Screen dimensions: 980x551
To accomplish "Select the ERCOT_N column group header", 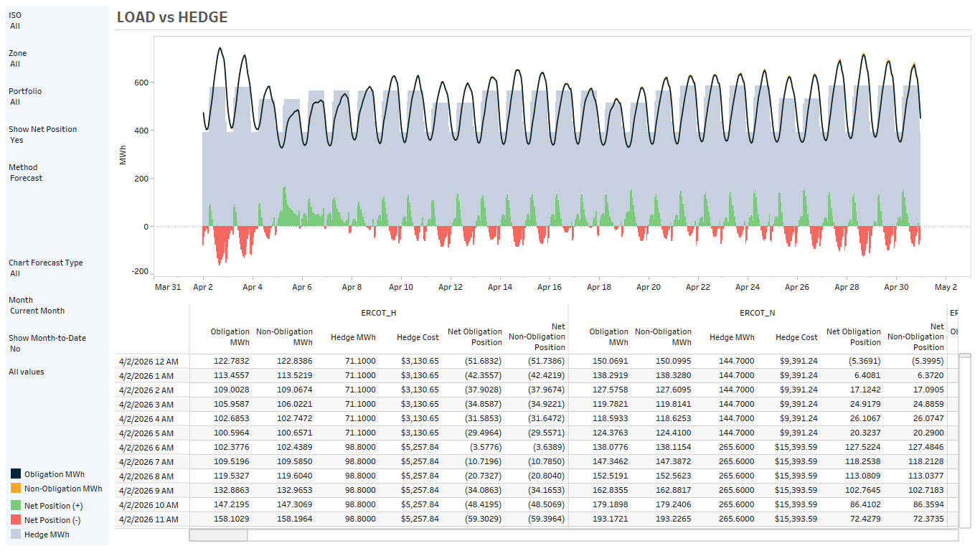I will [x=757, y=313].
